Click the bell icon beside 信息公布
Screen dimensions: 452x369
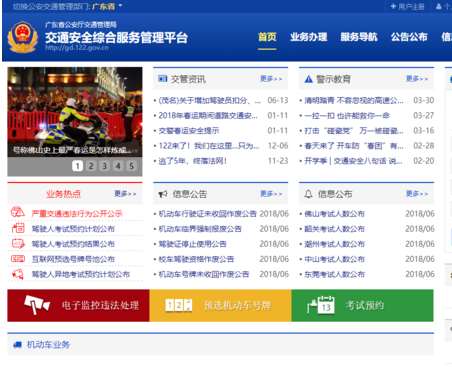coord(308,194)
